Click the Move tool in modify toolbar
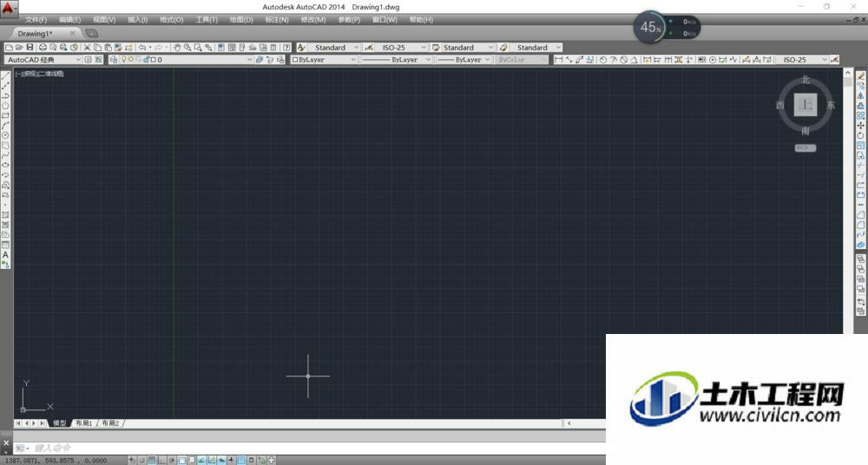 [x=861, y=126]
